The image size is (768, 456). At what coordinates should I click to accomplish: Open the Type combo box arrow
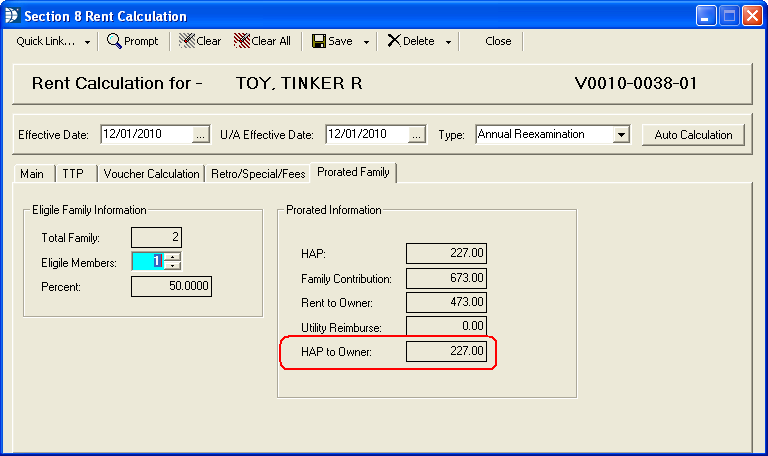(621, 135)
